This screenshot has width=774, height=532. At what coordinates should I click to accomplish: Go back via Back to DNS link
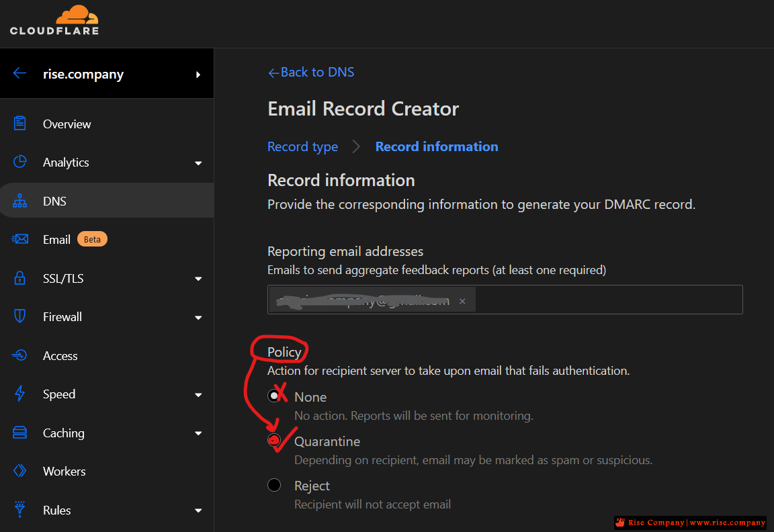coord(311,72)
